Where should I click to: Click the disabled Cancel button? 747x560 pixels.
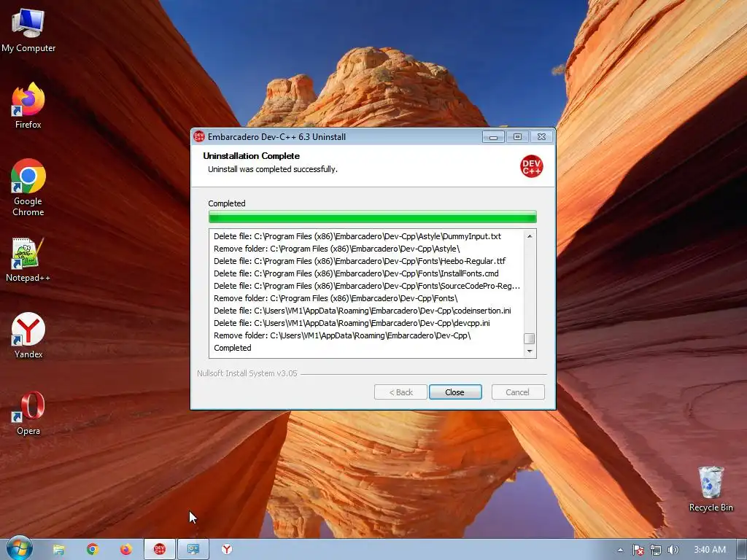pos(518,392)
